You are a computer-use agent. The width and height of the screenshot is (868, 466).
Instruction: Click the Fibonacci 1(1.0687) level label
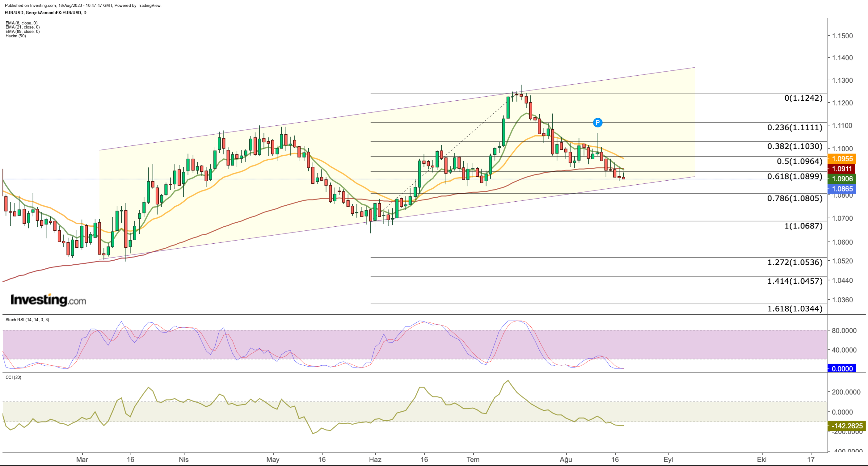coord(803,226)
